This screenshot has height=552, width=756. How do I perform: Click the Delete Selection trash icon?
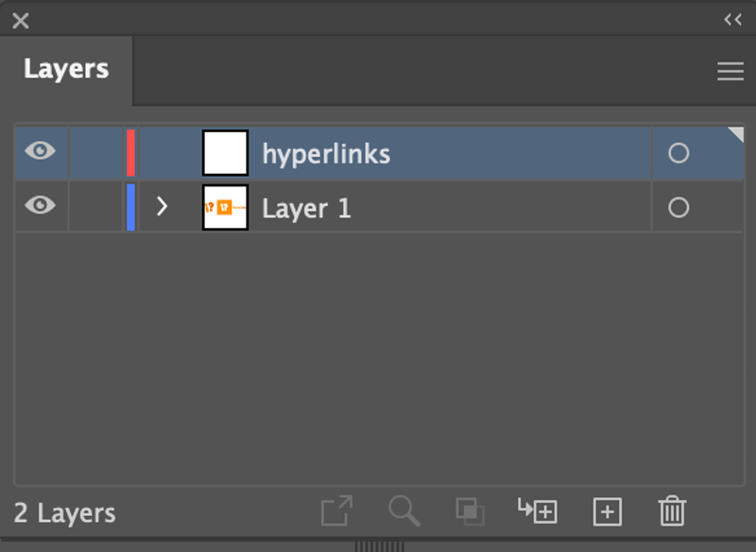[673, 510]
